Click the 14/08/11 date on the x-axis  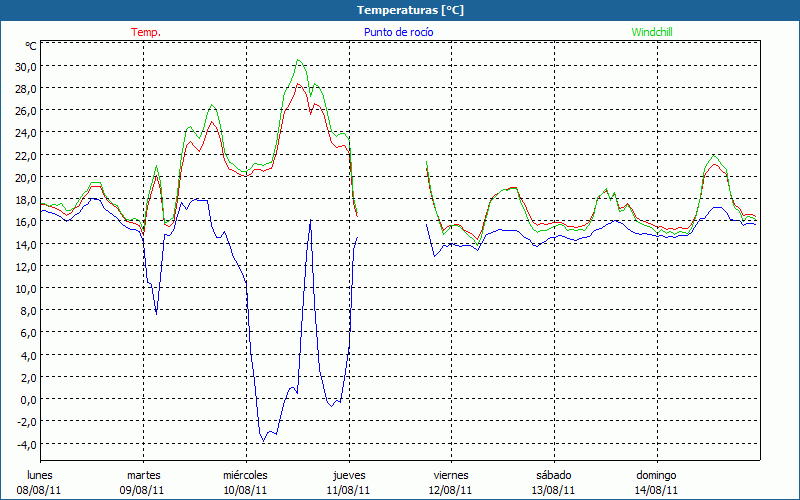657,490
